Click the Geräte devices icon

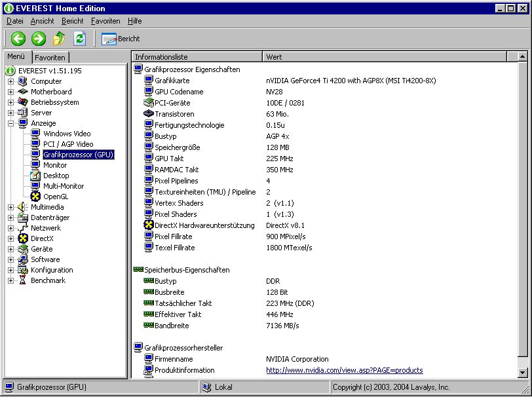(23, 249)
